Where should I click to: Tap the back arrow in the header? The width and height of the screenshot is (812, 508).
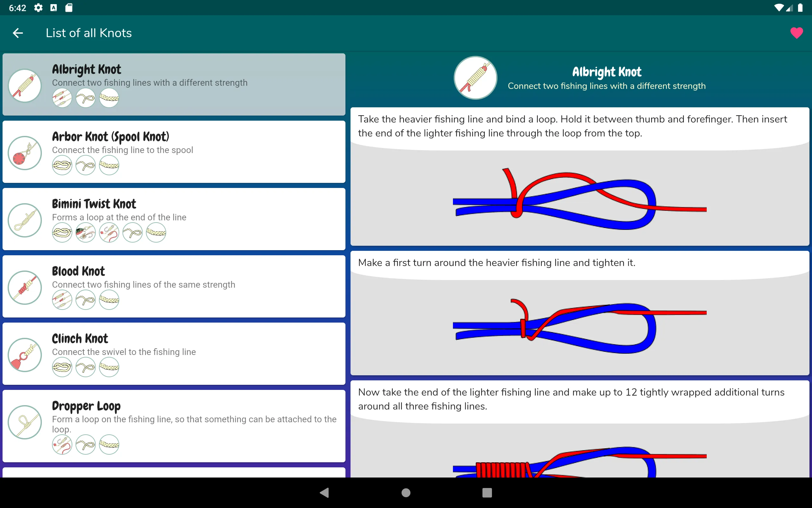click(18, 33)
